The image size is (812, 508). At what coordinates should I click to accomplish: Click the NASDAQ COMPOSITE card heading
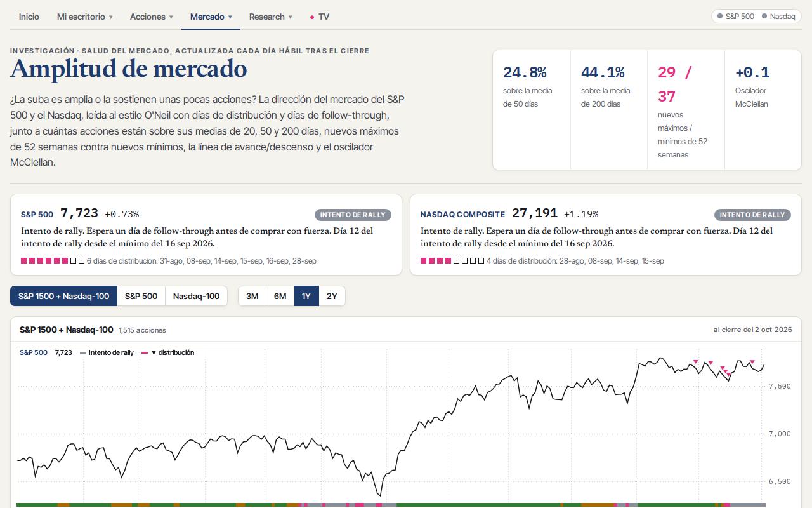(462, 215)
